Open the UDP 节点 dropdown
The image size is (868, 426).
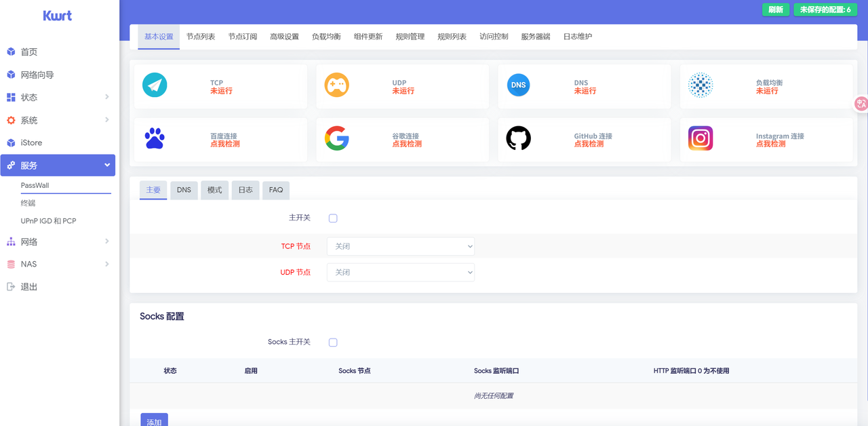(x=401, y=272)
